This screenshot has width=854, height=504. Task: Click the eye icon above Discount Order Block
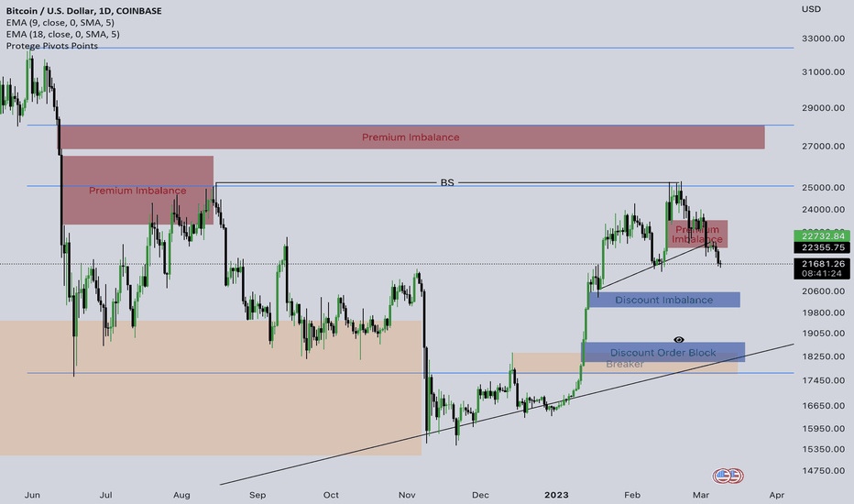tap(679, 339)
